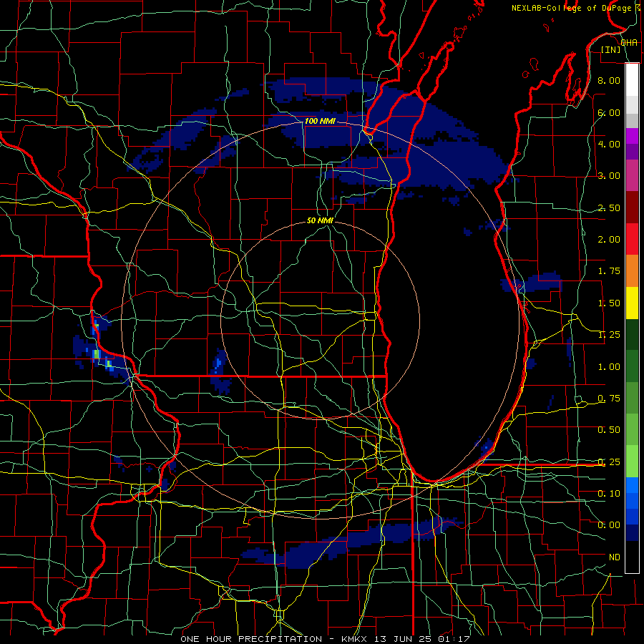Select the black ND swatch at legend bottom
644x644 pixels.
click(x=633, y=557)
